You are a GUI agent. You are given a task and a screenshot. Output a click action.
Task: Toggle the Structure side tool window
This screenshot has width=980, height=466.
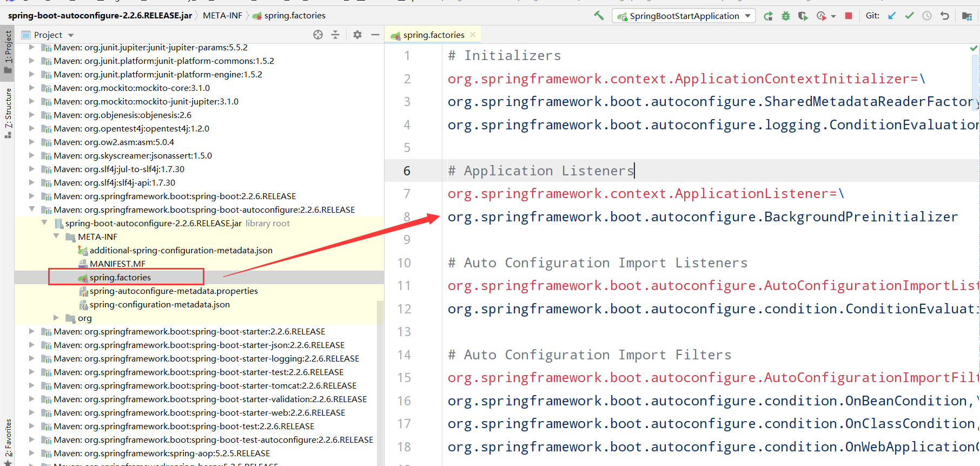pyautogui.click(x=8, y=111)
